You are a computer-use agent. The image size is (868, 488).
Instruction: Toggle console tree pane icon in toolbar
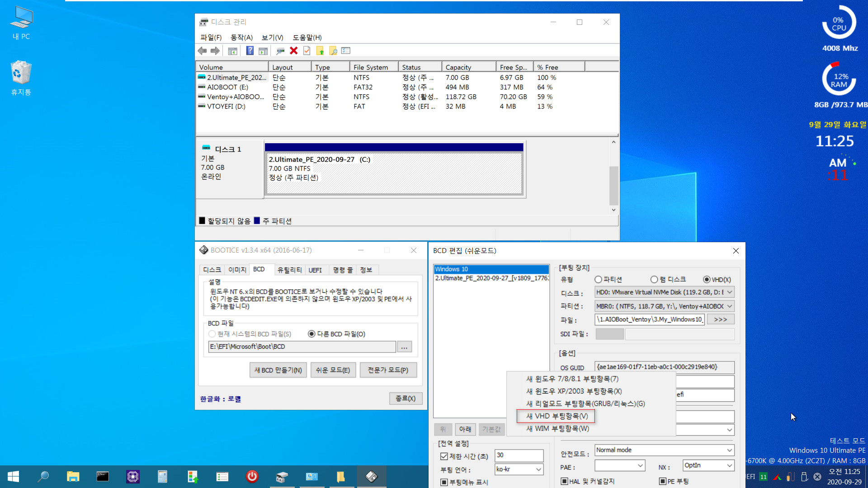(232, 51)
